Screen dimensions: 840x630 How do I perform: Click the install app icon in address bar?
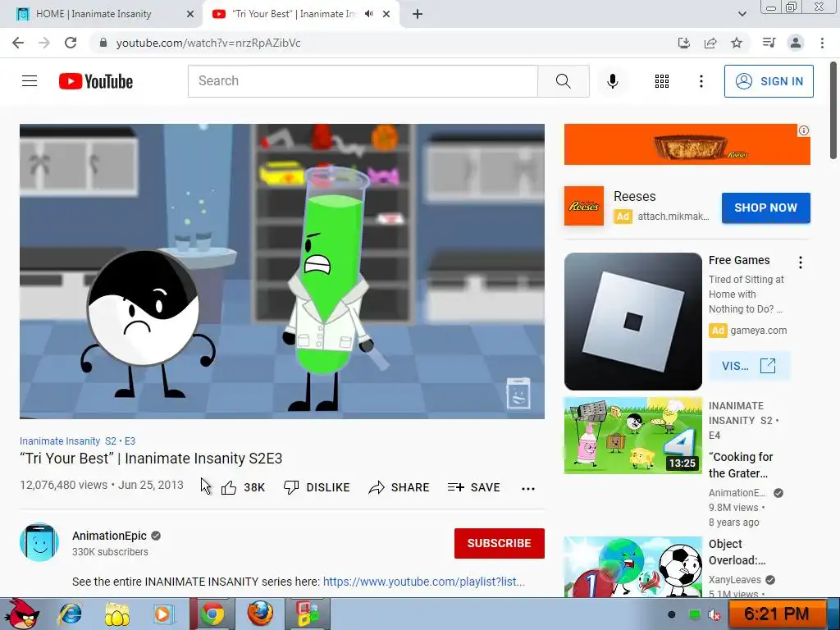(684, 43)
